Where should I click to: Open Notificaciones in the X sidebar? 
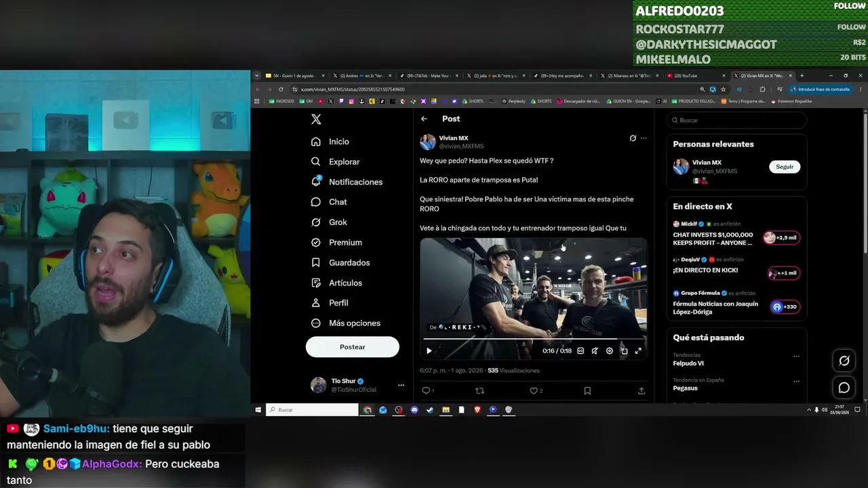point(347,182)
